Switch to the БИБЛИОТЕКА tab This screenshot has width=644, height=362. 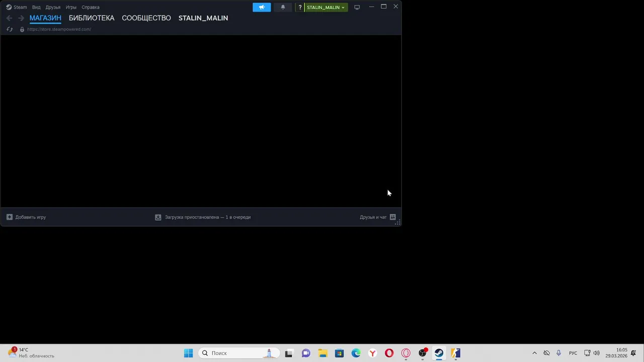pos(92,18)
